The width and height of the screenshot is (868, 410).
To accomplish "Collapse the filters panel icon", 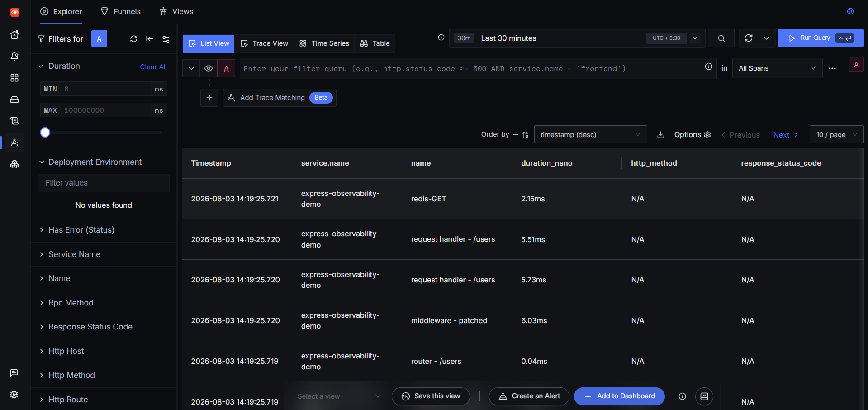I will [x=149, y=39].
